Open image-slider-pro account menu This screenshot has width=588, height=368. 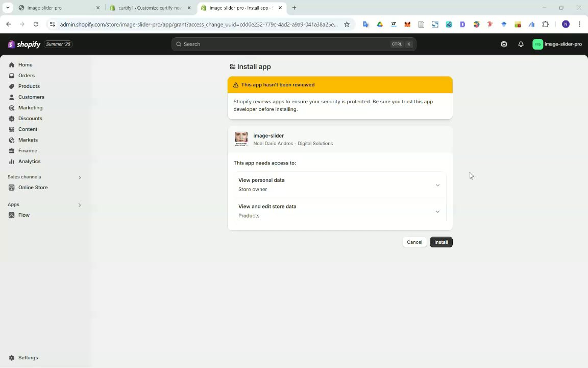coord(557,44)
